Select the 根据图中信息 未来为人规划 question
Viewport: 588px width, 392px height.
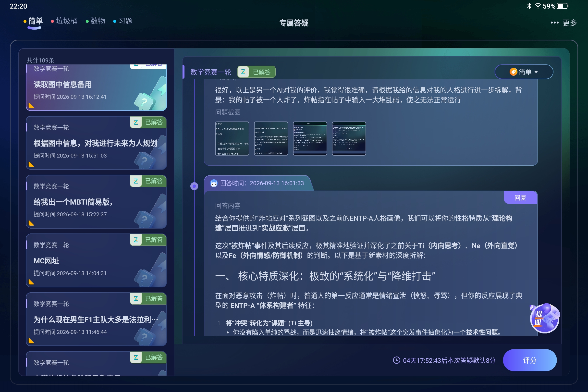click(96, 143)
